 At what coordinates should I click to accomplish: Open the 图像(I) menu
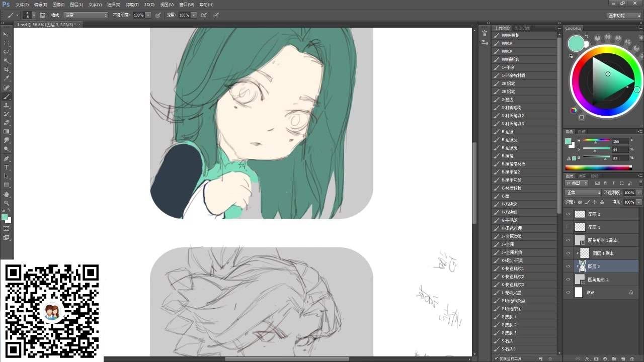coord(58,5)
